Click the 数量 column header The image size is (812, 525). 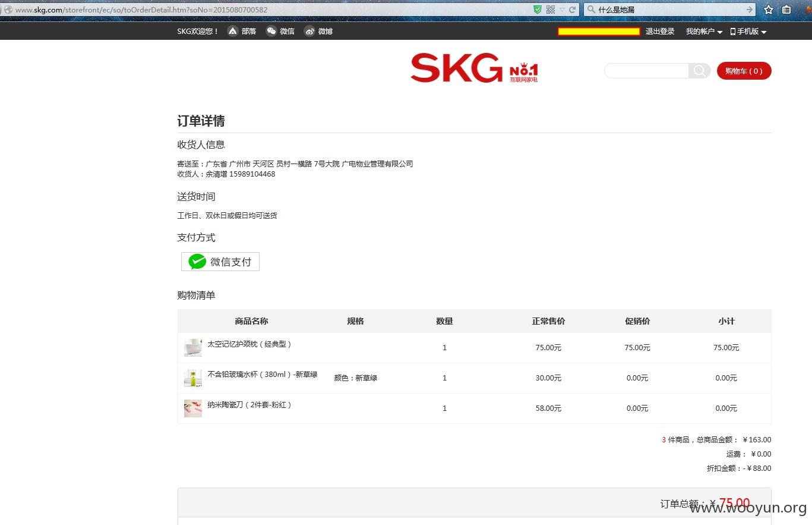[444, 321]
